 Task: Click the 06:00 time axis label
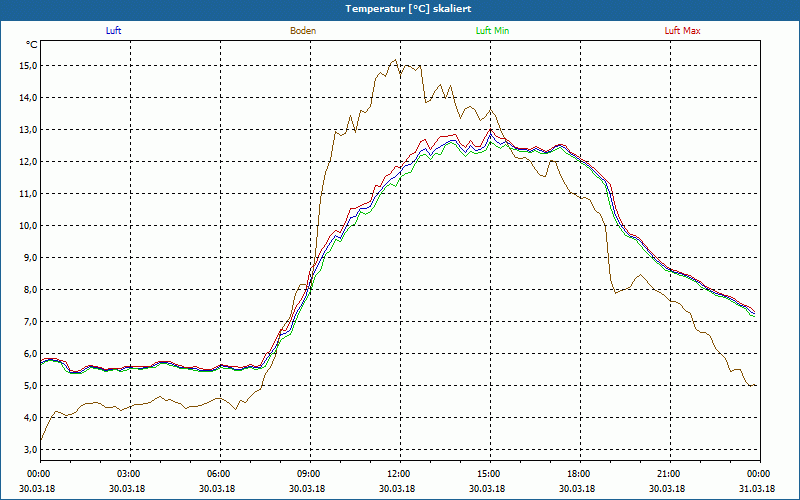220,474
